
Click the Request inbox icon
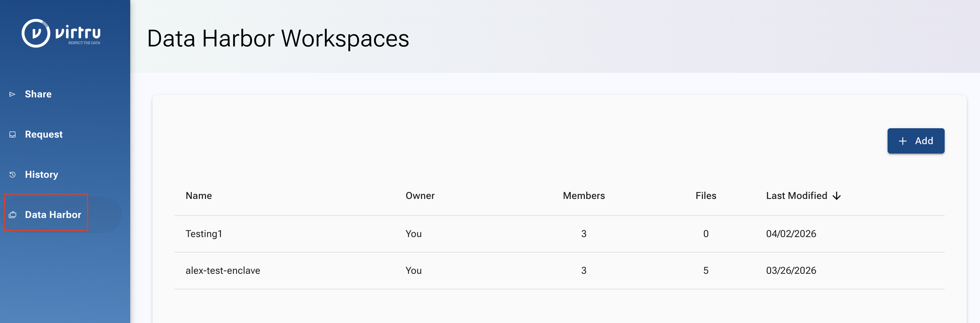pyautogui.click(x=12, y=134)
